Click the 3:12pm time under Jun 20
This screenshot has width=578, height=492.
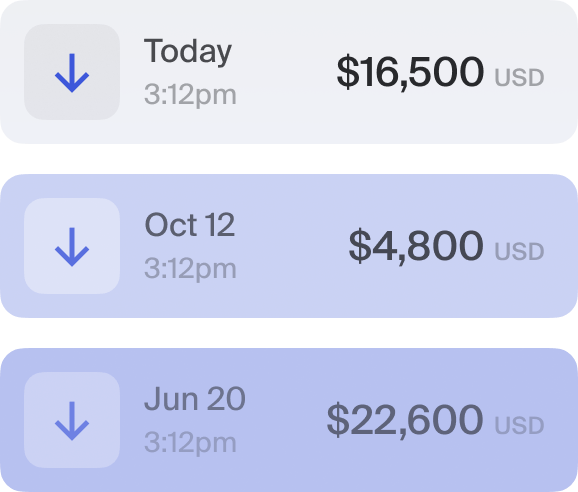coord(190,443)
